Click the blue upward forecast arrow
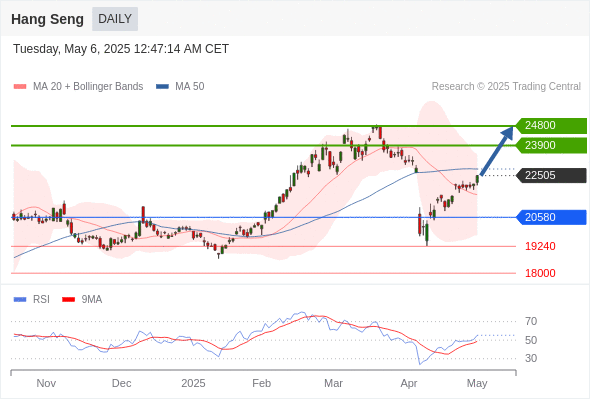Image resolution: width=590 pixels, height=400 pixels. click(x=497, y=151)
